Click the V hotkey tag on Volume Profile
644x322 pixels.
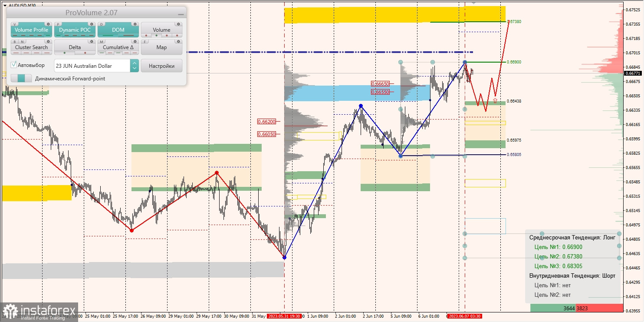pos(15,24)
